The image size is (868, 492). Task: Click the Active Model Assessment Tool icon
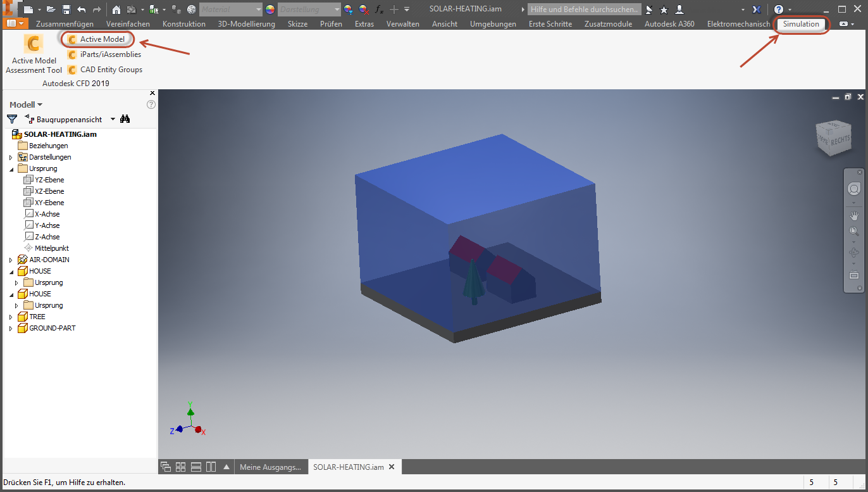tap(33, 43)
